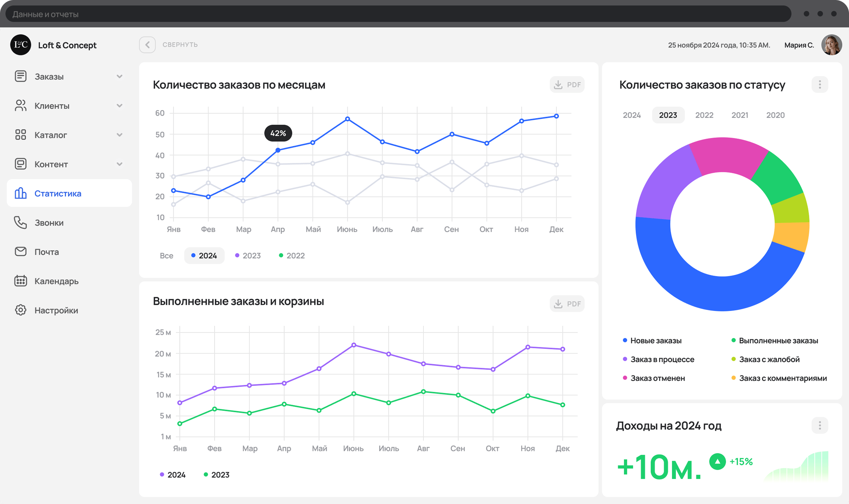Open the three-dot menu on the order status card
Screen dimensions: 849x504
tap(820, 85)
